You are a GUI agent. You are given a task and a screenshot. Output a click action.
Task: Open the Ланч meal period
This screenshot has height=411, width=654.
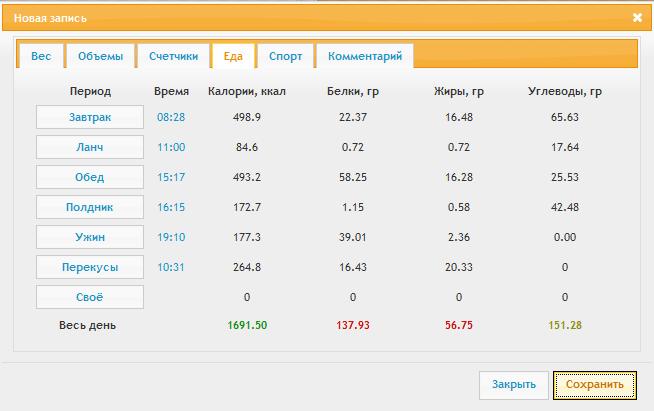pos(90,147)
